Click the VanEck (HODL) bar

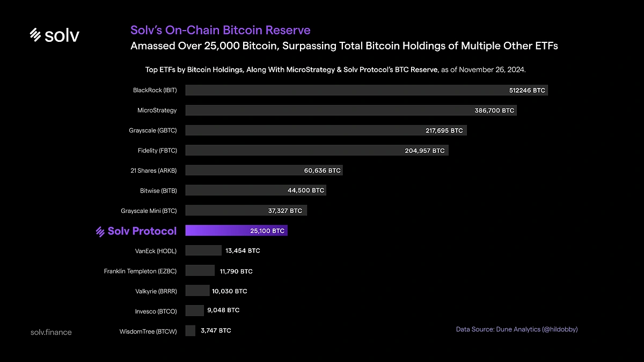[x=203, y=250]
